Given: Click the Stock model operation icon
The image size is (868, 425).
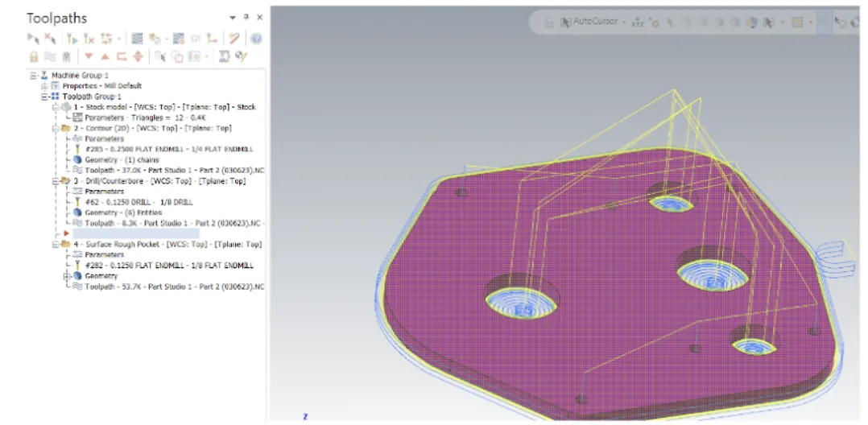Looking at the screenshot, I should 66,107.
